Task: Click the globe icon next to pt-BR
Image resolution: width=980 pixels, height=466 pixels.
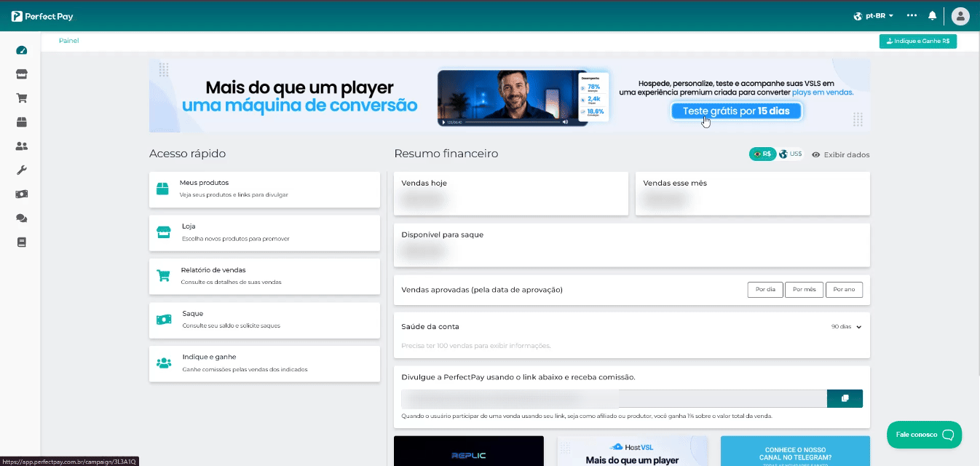Action: pyautogui.click(x=858, y=16)
